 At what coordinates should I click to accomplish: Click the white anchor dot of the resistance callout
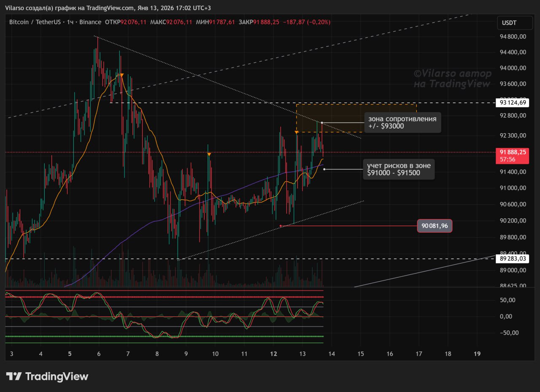pos(322,123)
